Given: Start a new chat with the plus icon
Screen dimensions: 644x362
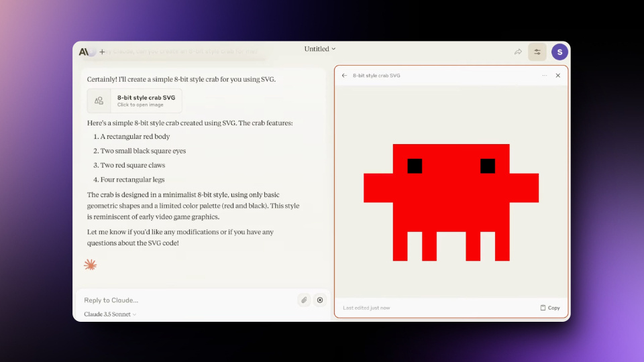Looking at the screenshot, I should pos(102,52).
